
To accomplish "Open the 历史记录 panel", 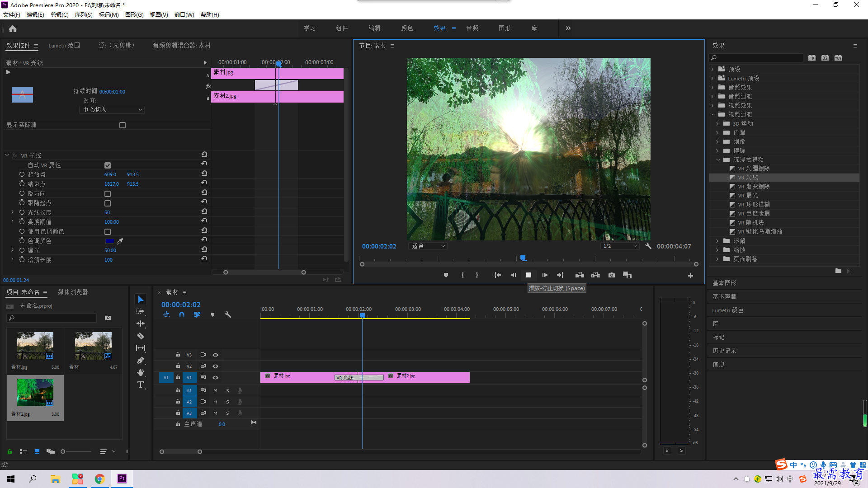I will (x=724, y=351).
